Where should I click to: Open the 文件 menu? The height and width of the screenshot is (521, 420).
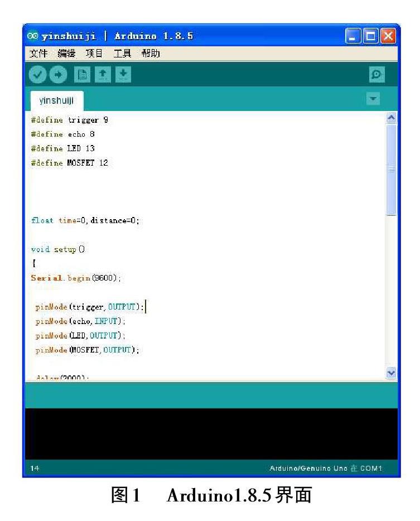38,53
